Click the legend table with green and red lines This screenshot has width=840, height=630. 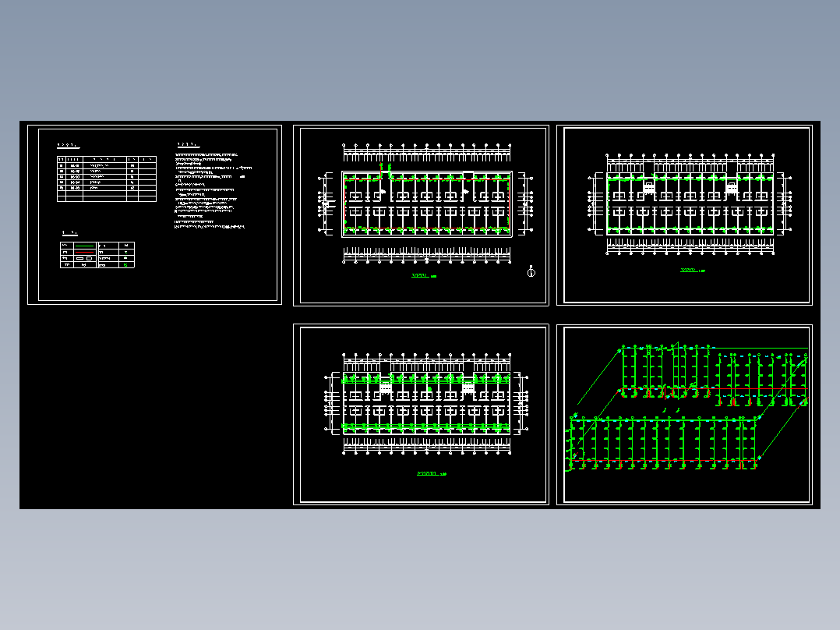click(x=97, y=255)
